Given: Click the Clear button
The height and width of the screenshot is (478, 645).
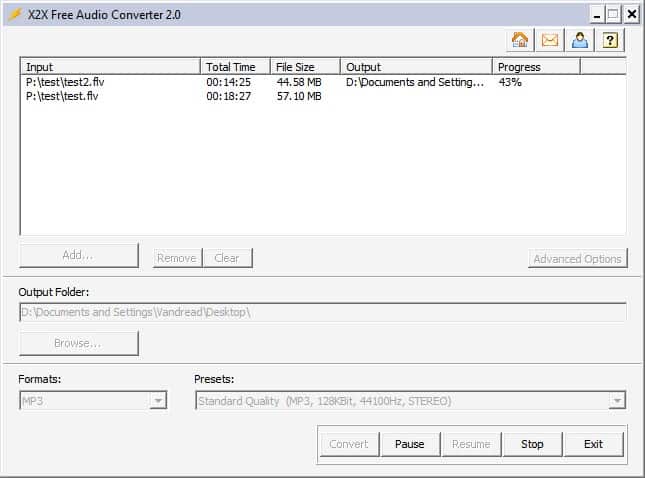Looking at the screenshot, I should pos(227,258).
